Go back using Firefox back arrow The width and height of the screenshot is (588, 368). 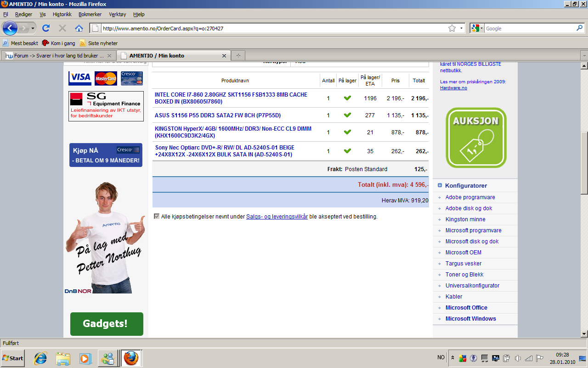click(10, 28)
